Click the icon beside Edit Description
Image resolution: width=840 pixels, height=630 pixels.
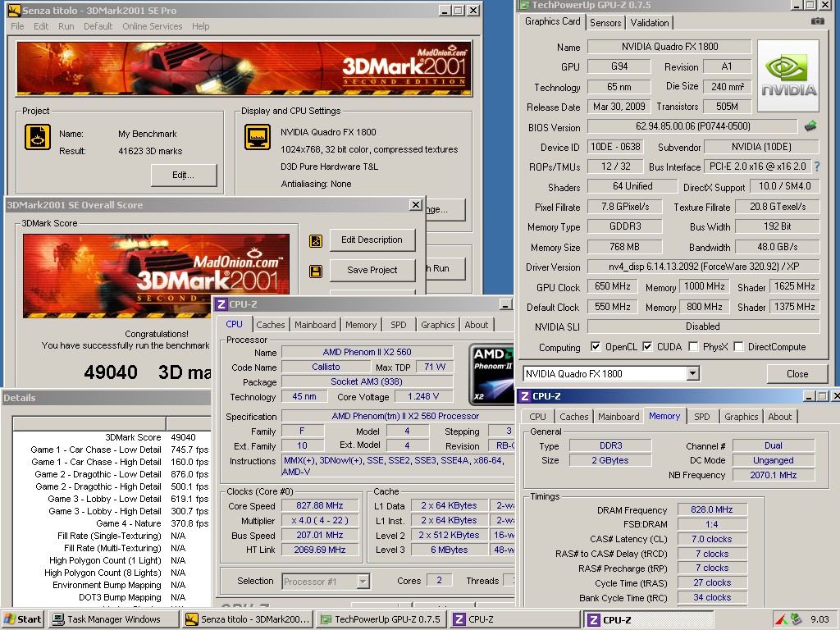click(x=316, y=240)
